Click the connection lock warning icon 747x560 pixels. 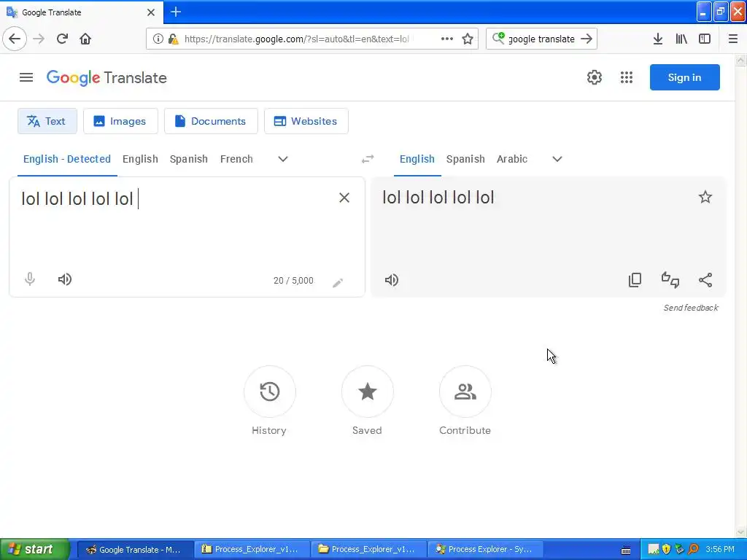[174, 39]
